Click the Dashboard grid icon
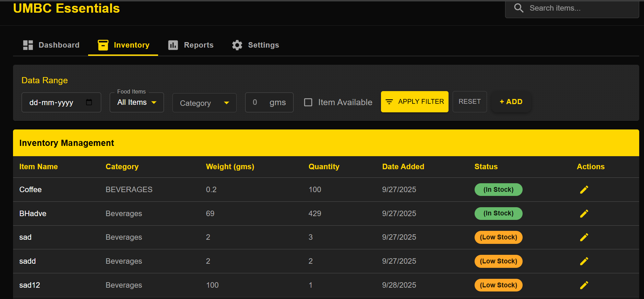Viewport: 644px width, 299px height. pos(28,45)
